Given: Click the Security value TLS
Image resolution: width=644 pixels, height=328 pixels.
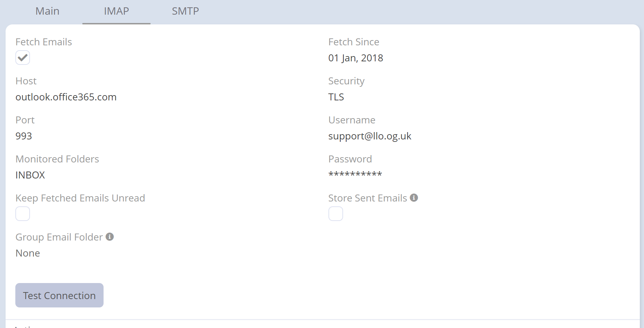Looking at the screenshot, I should (x=336, y=97).
